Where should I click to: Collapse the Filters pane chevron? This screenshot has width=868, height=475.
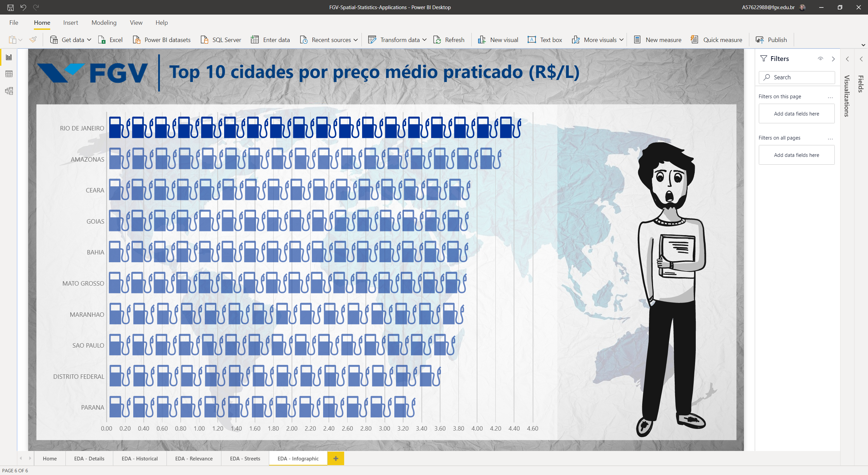point(833,59)
